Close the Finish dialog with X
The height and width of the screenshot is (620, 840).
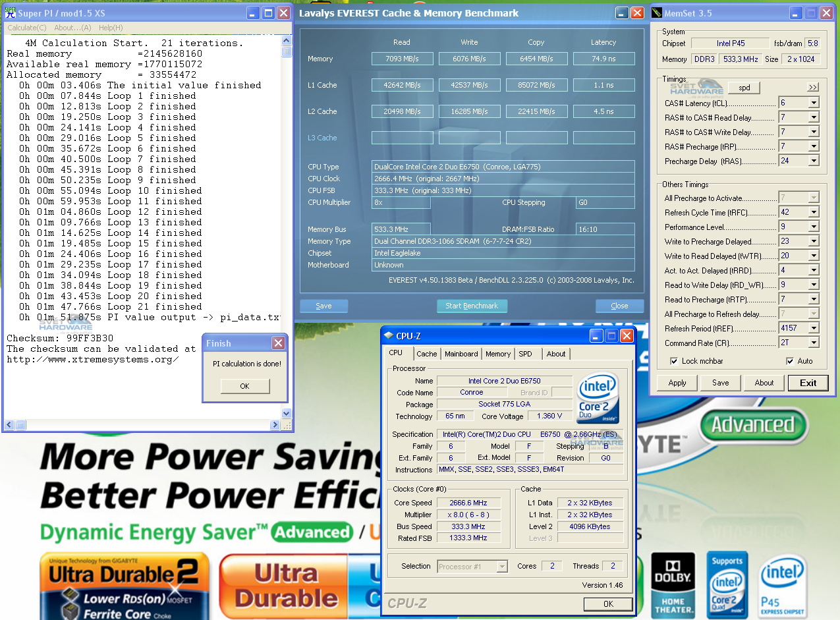(x=279, y=343)
